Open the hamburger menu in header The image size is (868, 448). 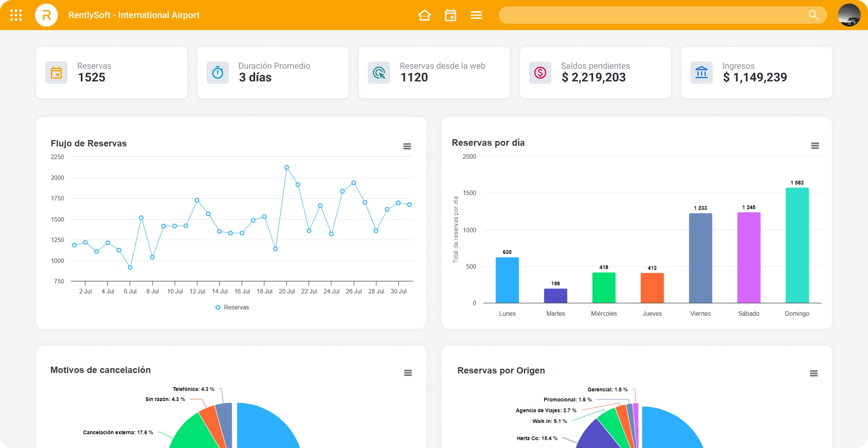click(476, 15)
